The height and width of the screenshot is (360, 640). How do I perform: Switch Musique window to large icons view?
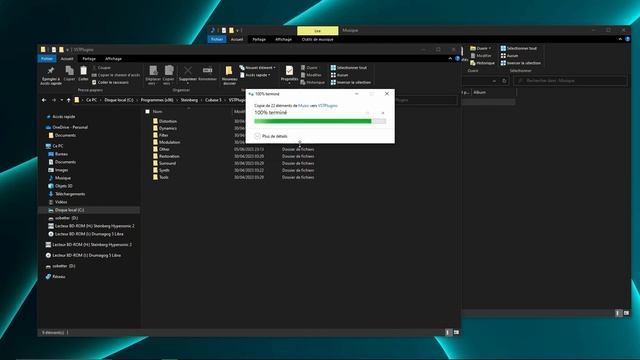tap(626, 313)
